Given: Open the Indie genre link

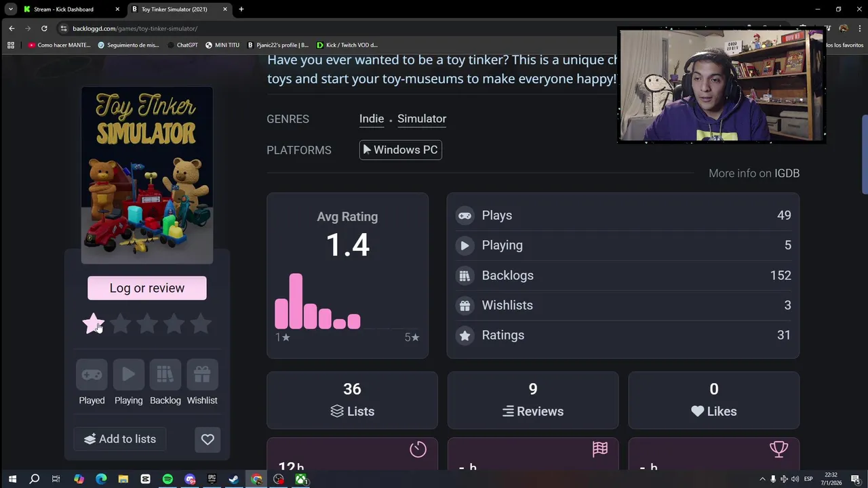Looking at the screenshot, I should (x=372, y=119).
